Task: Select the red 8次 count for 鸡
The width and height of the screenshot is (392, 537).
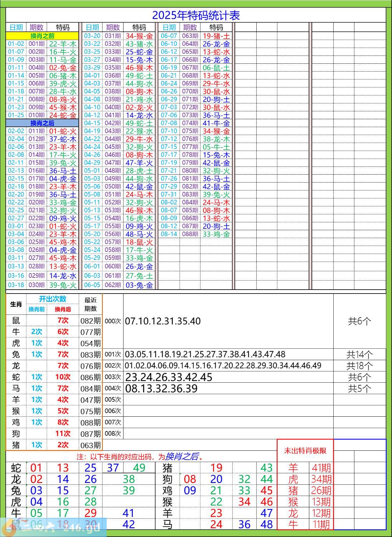Action: click(63, 422)
